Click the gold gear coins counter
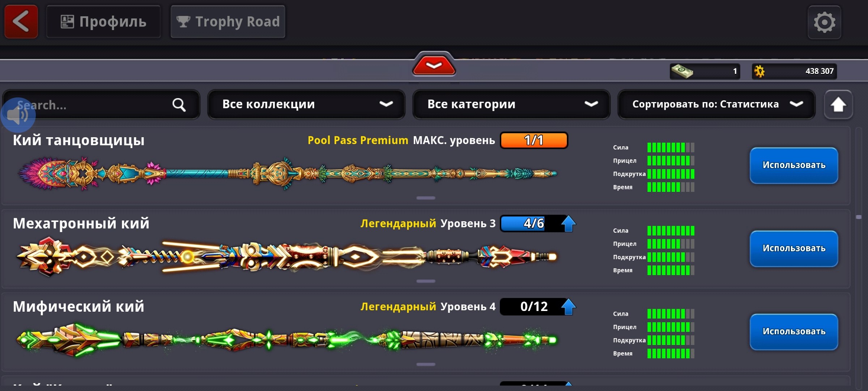The width and height of the screenshot is (868, 391). coord(794,71)
